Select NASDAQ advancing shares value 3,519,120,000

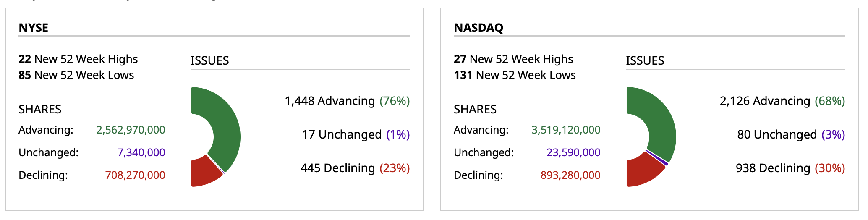pos(566,130)
